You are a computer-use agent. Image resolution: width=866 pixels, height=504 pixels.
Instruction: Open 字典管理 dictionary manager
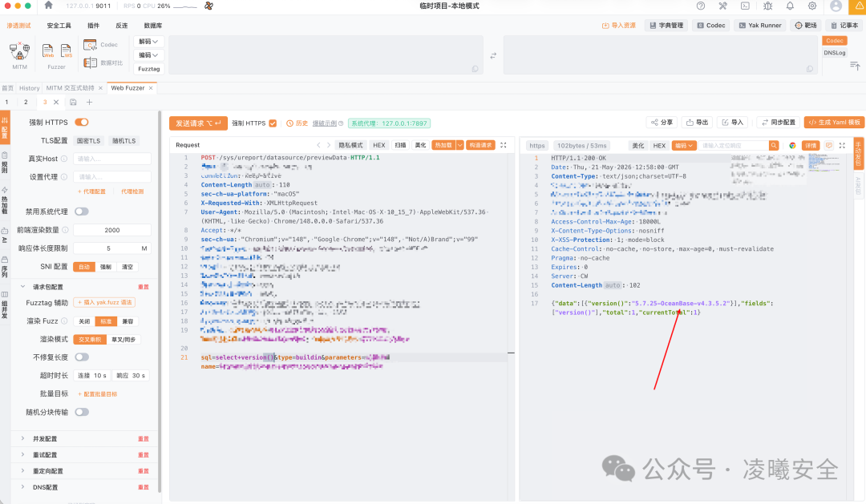666,26
